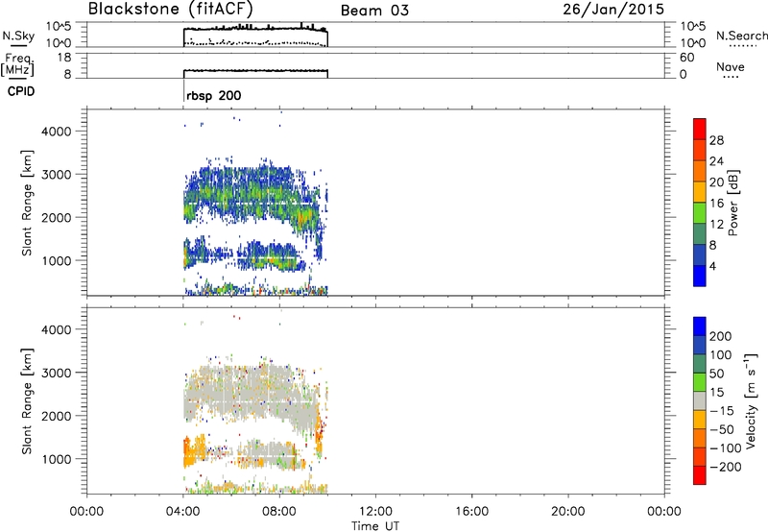Click the '20:00' time axis label
Screen dimensions: 768x532
tap(568, 512)
